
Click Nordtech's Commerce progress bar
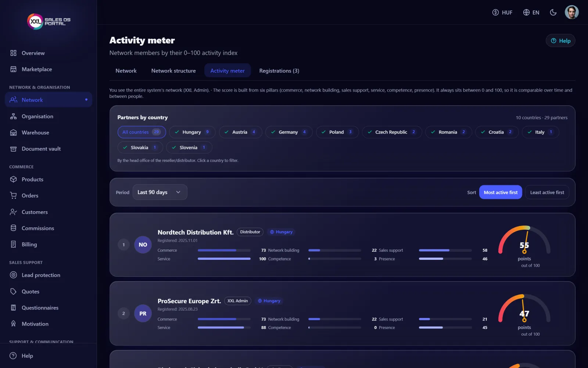point(224,250)
